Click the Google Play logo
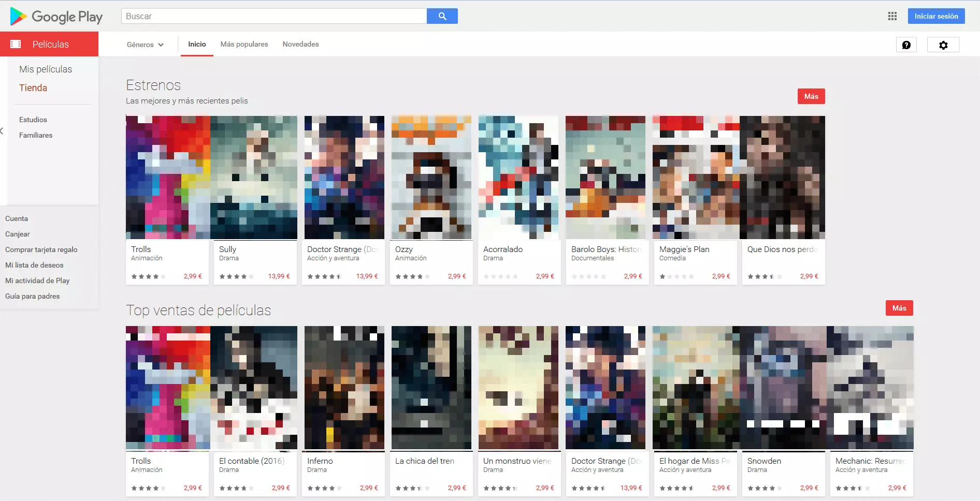This screenshot has width=980, height=501. [x=56, y=17]
